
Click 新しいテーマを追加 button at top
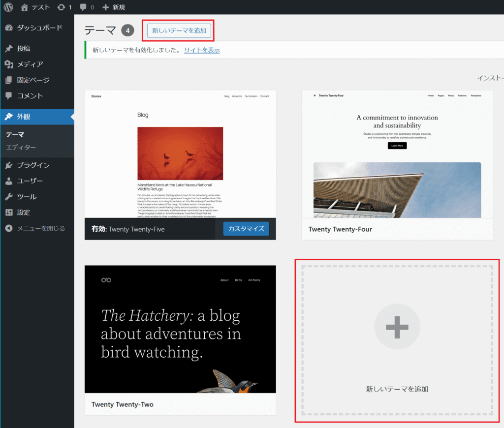tap(179, 31)
